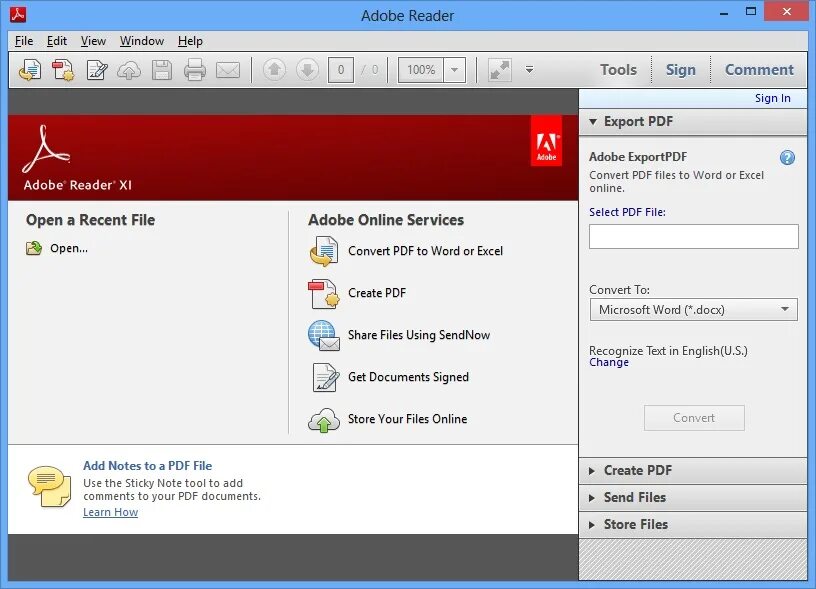Click the Open... text link
This screenshot has width=816, height=589.
click(69, 248)
